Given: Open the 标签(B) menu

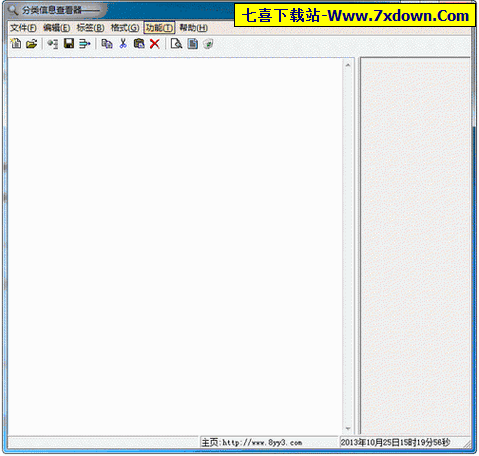Looking at the screenshot, I should (x=90, y=28).
